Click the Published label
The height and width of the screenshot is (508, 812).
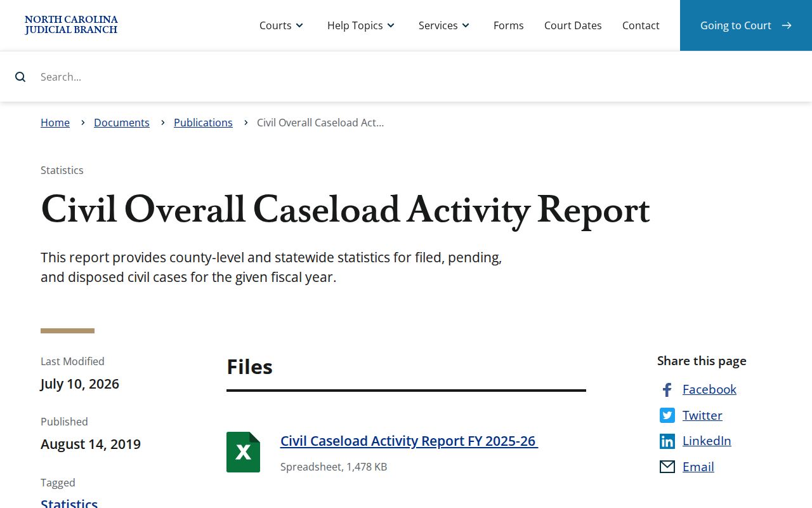(x=64, y=422)
